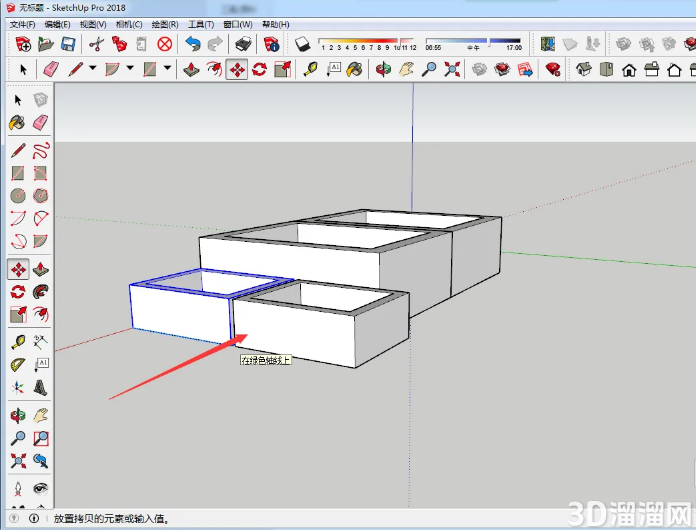
Task: Select Offset tool in left palette
Action: coord(40,314)
